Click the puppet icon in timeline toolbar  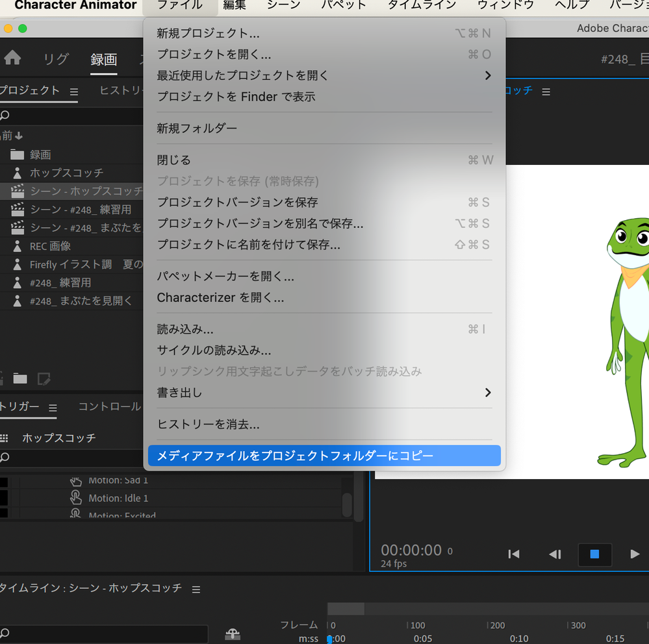point(233,634)
